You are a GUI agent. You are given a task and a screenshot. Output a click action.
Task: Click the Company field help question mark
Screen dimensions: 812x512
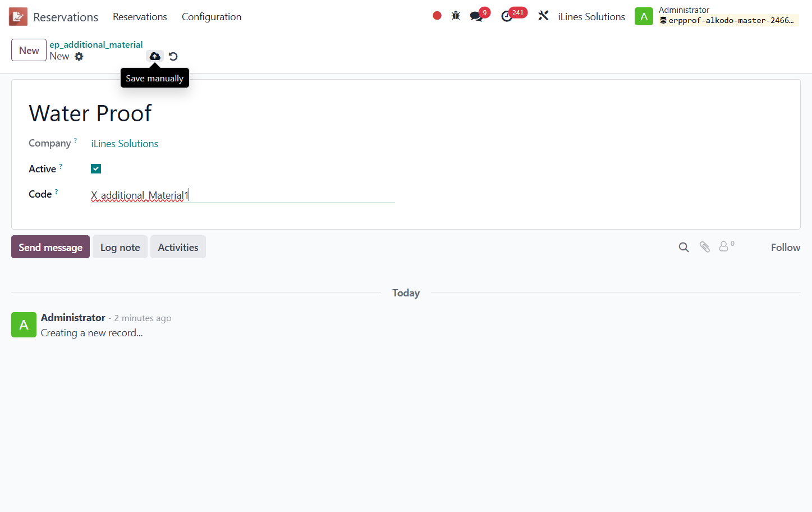[x=75, y=140]
